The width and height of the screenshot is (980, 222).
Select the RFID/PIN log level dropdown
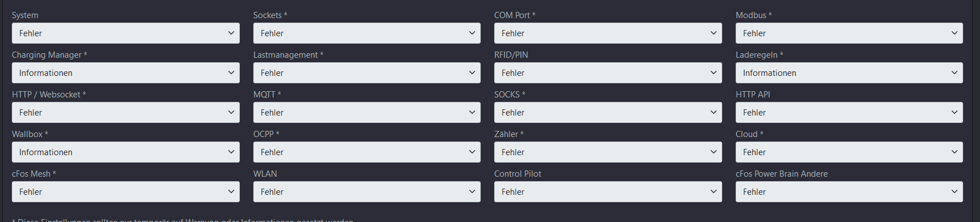point(608,73)
